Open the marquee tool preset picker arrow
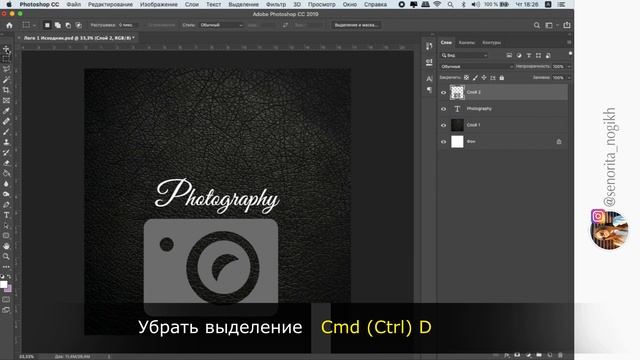 34,25
